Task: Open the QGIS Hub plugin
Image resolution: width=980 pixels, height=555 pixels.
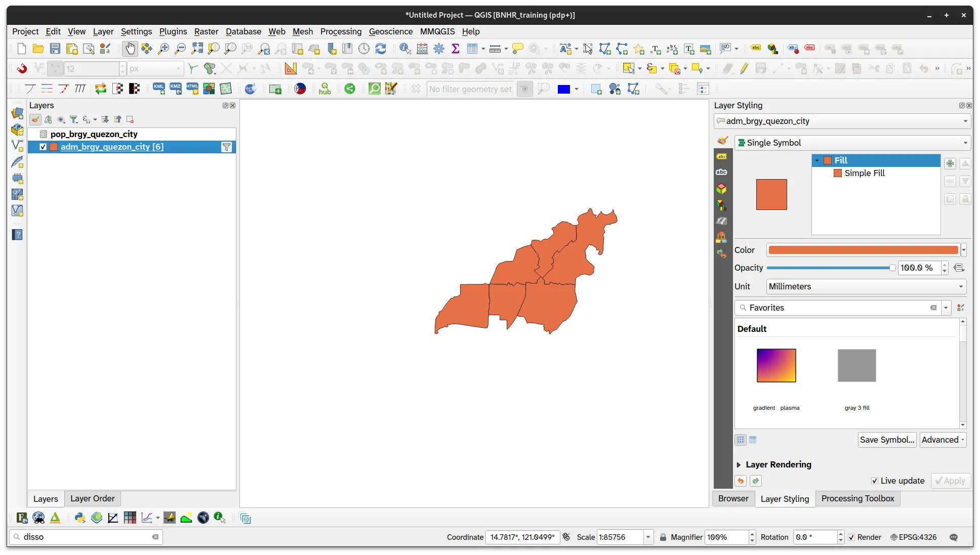Action: [x=324, y=89]
